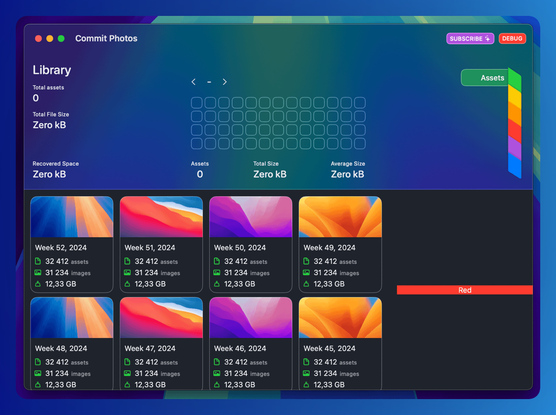Click the Total Size value in center
The image size is (556, 415).
(x=270, y=174)
